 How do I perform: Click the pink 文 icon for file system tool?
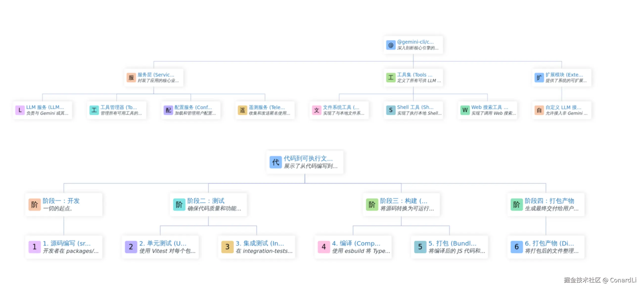point(317,110)
